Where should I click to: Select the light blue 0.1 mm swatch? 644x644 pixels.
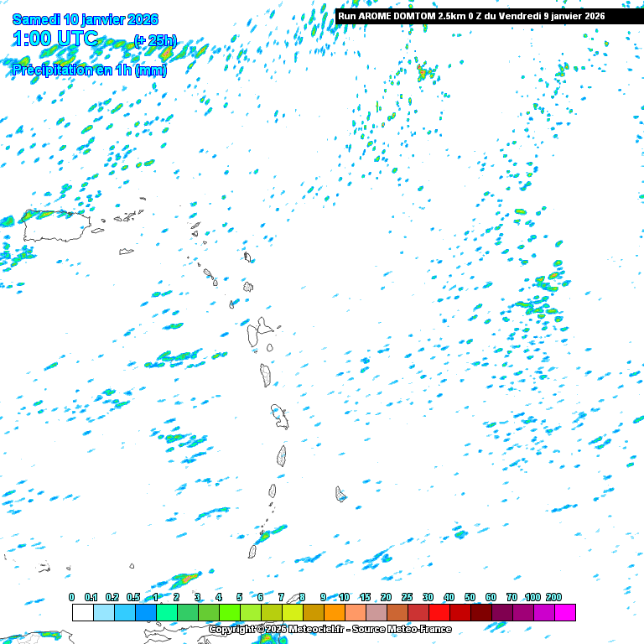103,613
